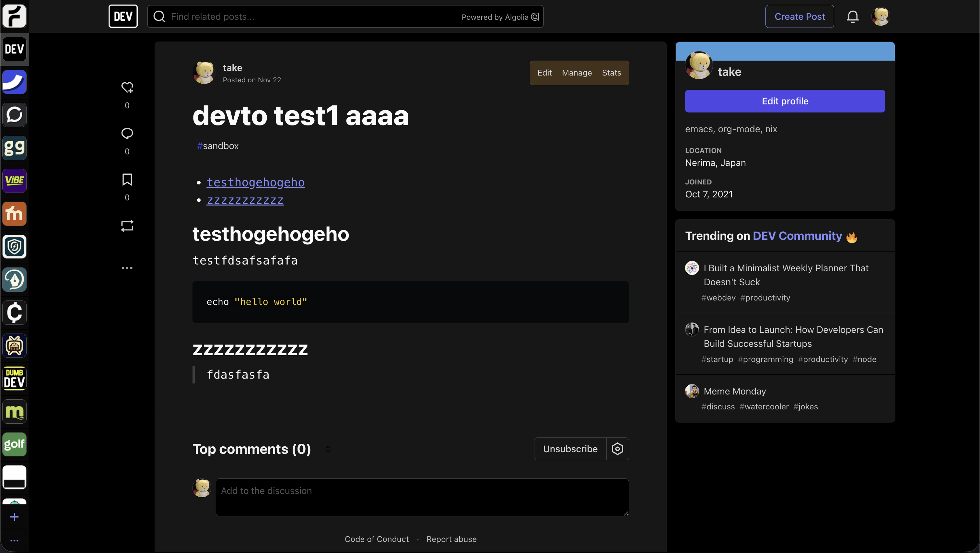Click the boost repost arrows icon

pyautogui.click(x=127, y=226)
